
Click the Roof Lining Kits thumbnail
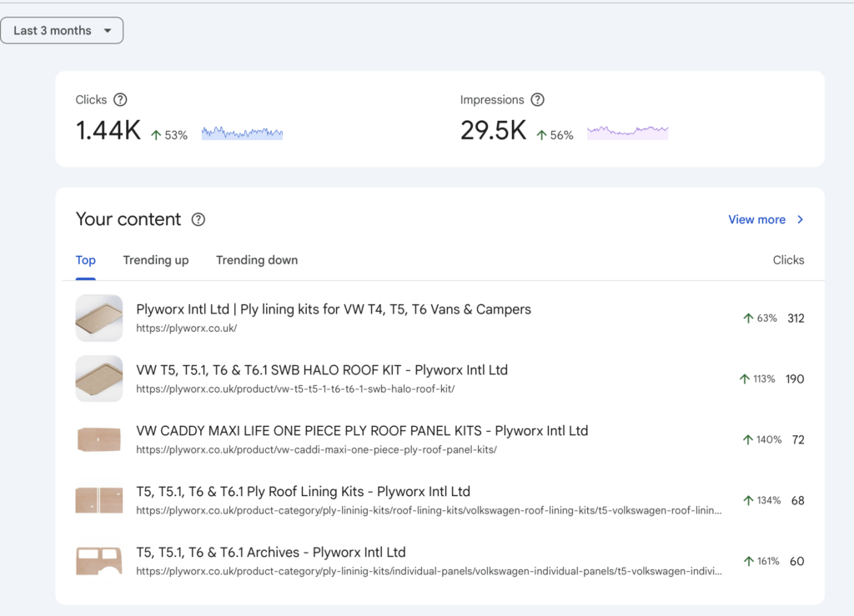coord(99,500)
